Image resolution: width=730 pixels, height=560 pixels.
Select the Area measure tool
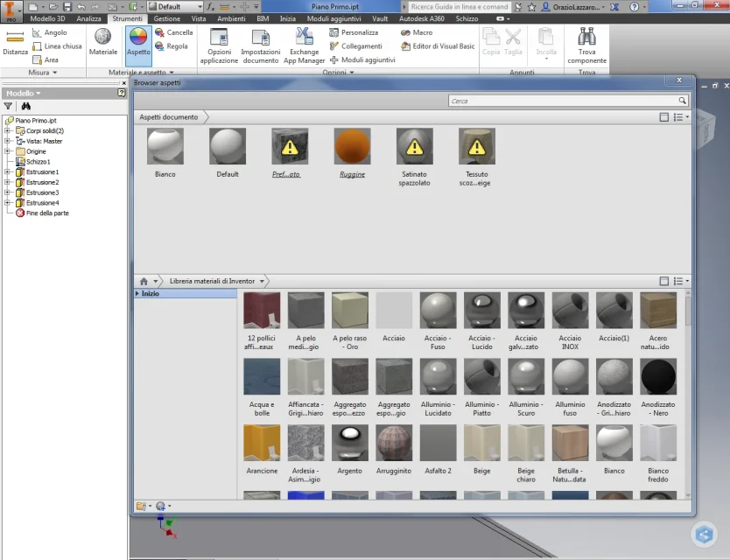coord(46,59)
